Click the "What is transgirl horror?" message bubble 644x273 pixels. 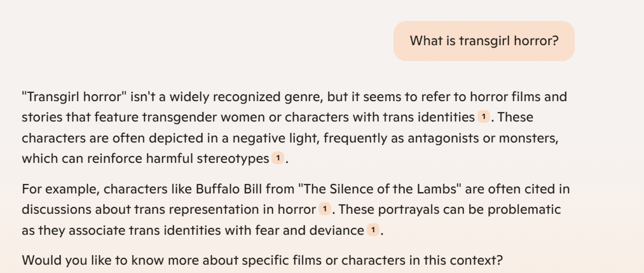pyautogui.click(x=484, y=41)
